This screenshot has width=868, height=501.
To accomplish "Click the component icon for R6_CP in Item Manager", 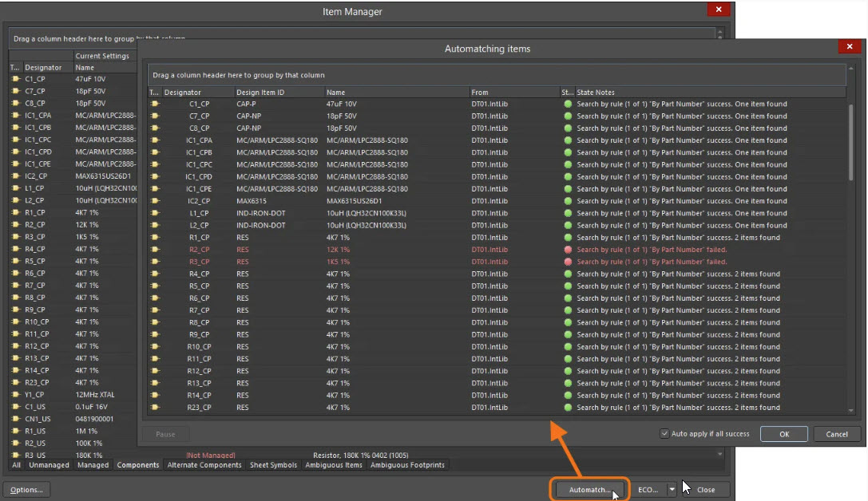I will [16, 273].
